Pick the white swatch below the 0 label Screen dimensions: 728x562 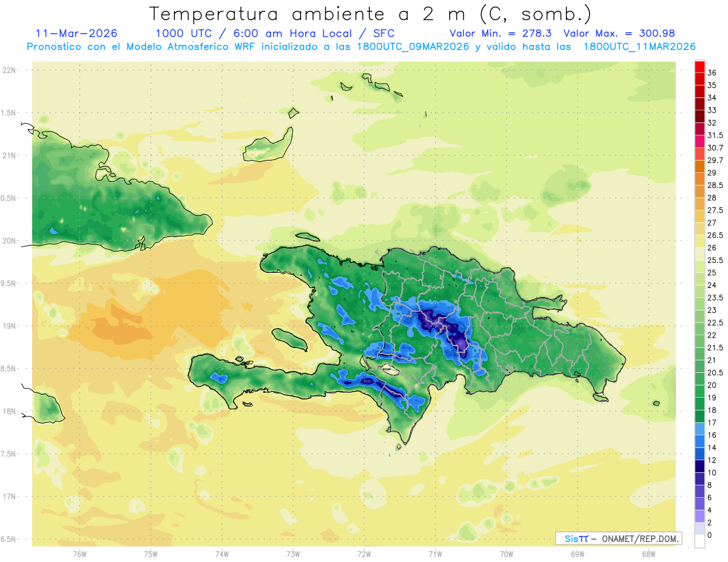tap(699, 541)
